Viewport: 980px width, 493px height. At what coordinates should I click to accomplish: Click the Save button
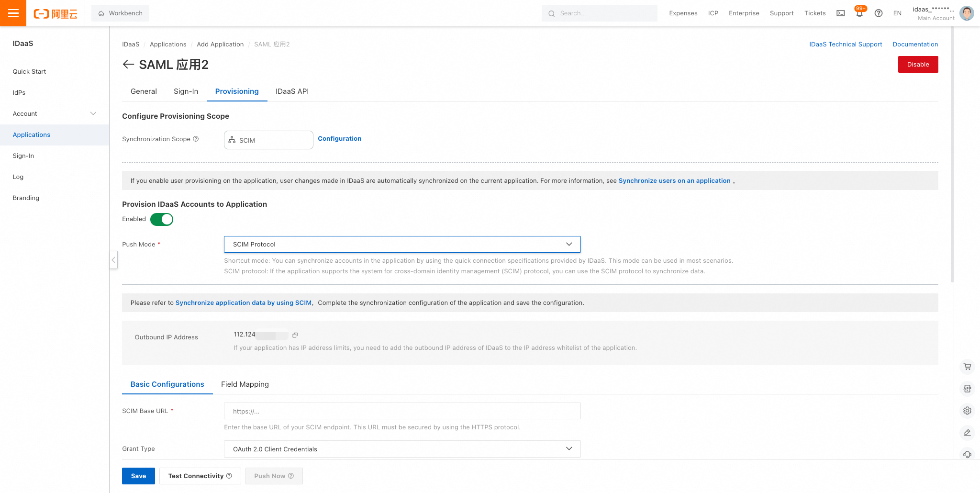point(138,476)
